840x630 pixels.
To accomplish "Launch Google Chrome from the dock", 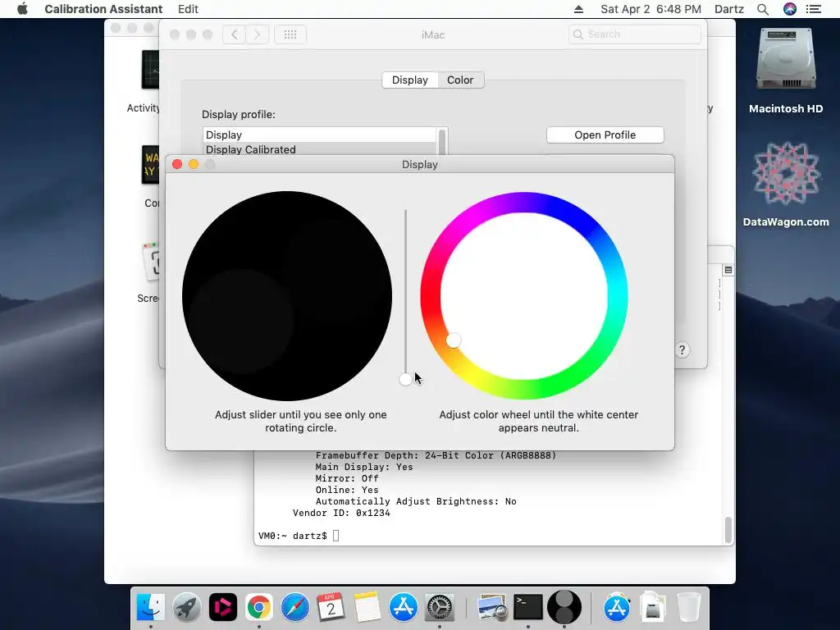I will [x=258, y=607].
